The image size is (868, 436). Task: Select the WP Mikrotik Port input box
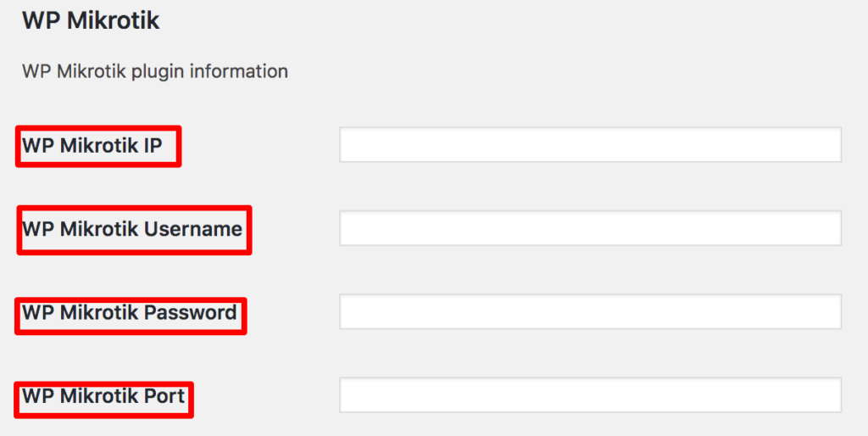click(590, 395)
